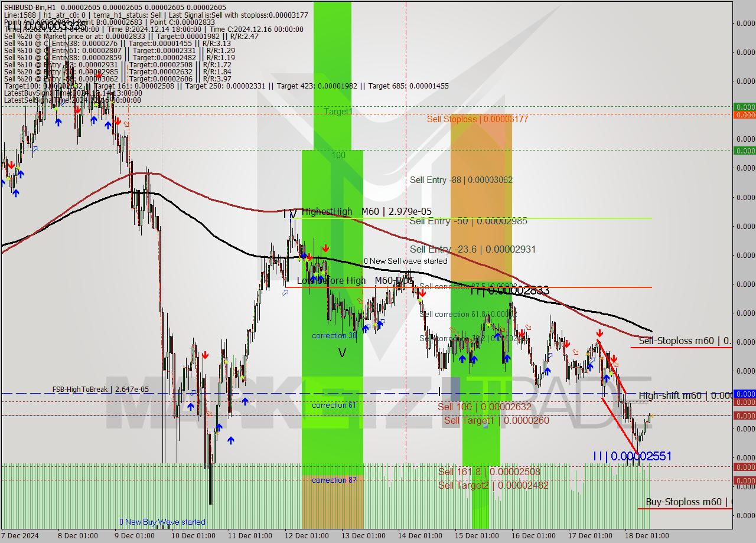The width and height of the screenshot is (756, 543).
Task: Select the orange price tag on right axis
Action: coord(744,115)
